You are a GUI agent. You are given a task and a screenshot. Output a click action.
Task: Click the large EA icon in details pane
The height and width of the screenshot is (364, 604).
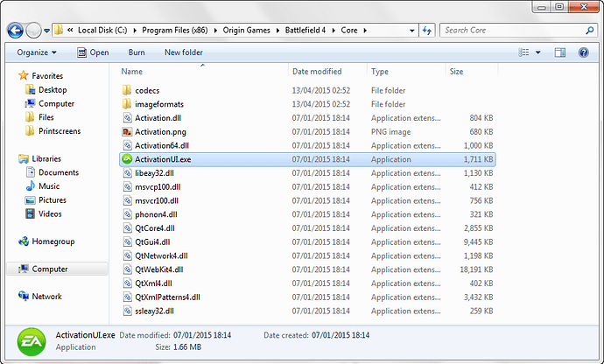click(x=32, y=341)
